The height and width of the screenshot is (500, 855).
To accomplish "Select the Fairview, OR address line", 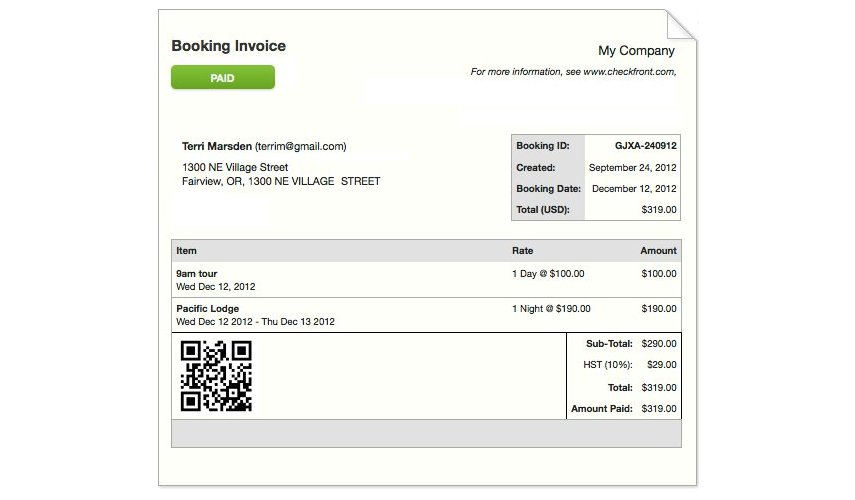I will [281, 181].
